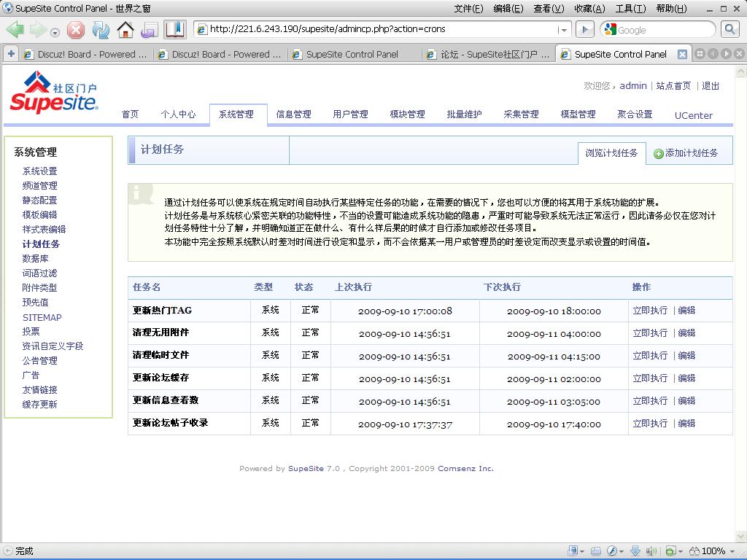This screenshot has width=747, height=560.
Task: Open 友情链接 in the sidebar
Action: coord(39,390)
